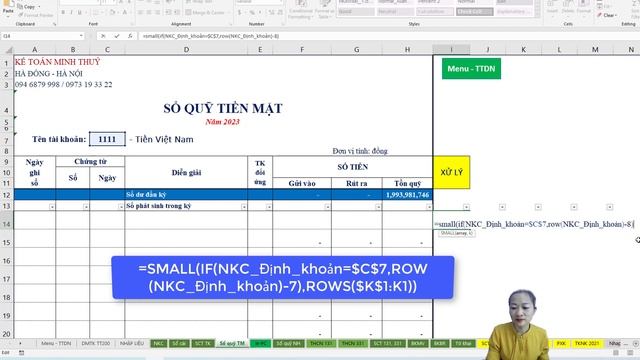Toggle Italic formatting
The image size is (640, 360).
(71, 13)
